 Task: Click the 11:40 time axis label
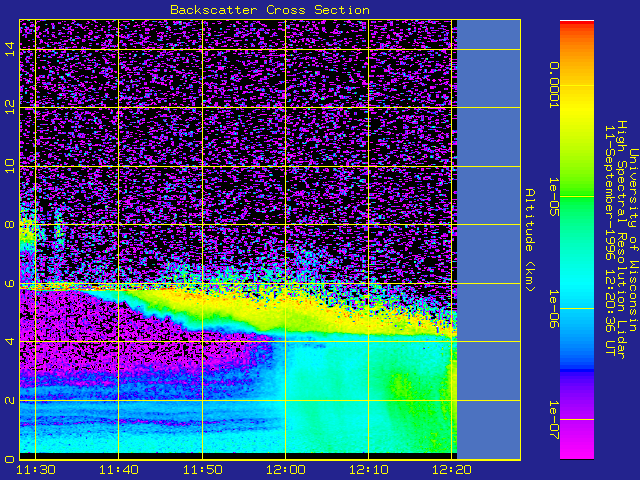pos(119,470)
